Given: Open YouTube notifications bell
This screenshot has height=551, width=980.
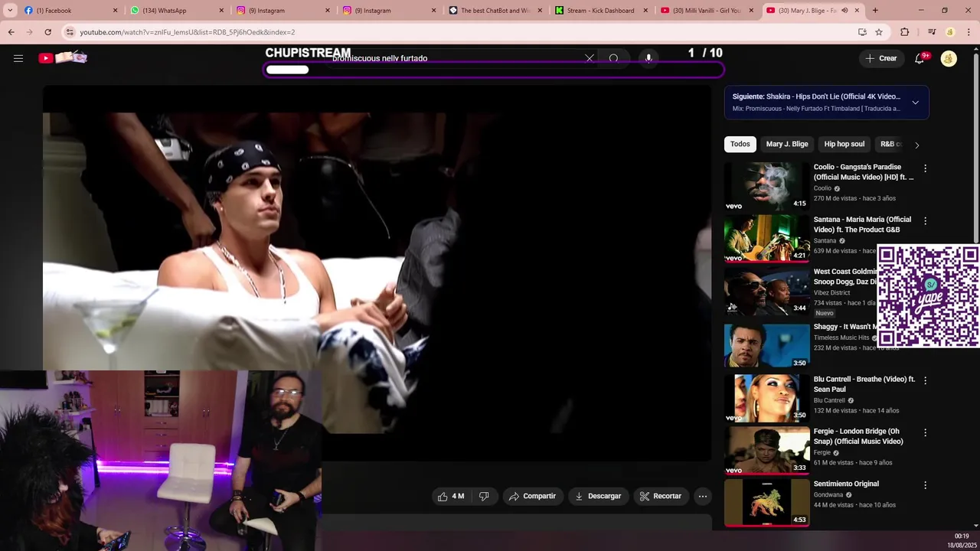Looking at the screenshot, I should click(920, 58).
